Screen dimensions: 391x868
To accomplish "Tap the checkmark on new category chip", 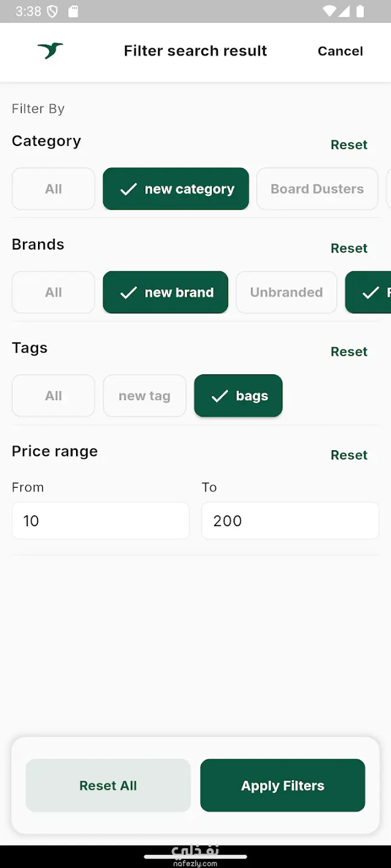I will [129, 189].
